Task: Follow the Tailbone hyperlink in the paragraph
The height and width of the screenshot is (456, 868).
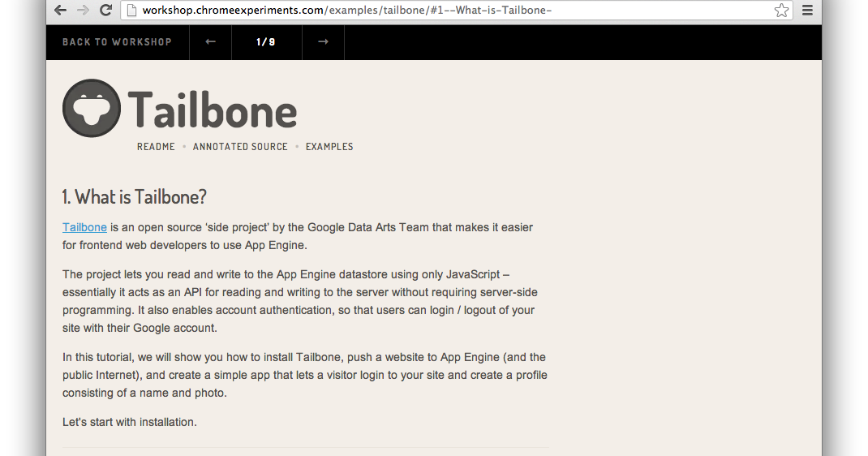Action: 84,227
